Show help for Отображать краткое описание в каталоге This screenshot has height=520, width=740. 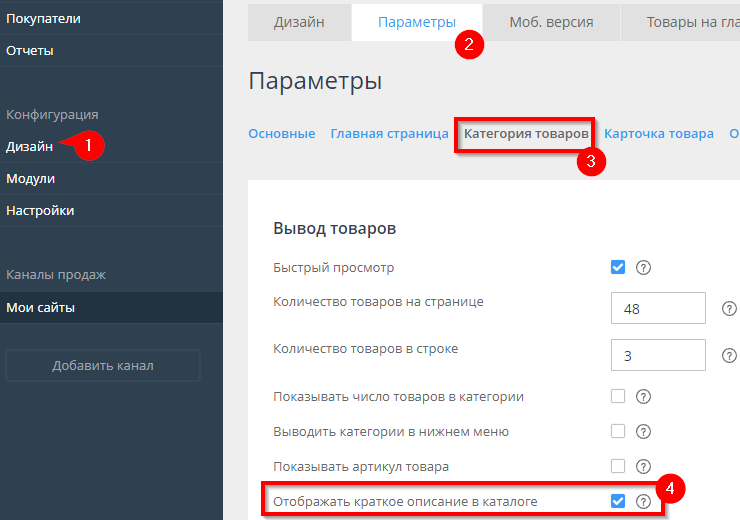click(644, 501)
